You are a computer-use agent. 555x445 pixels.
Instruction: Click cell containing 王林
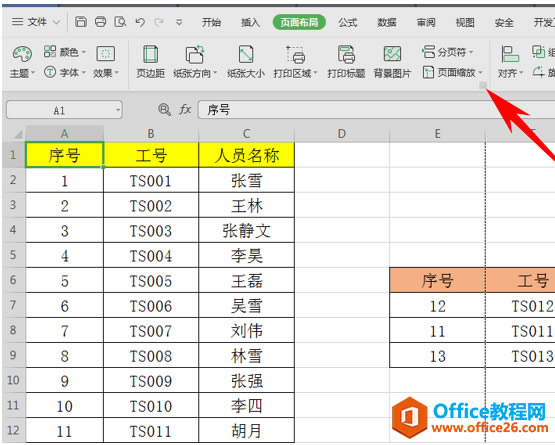(247, 205)
